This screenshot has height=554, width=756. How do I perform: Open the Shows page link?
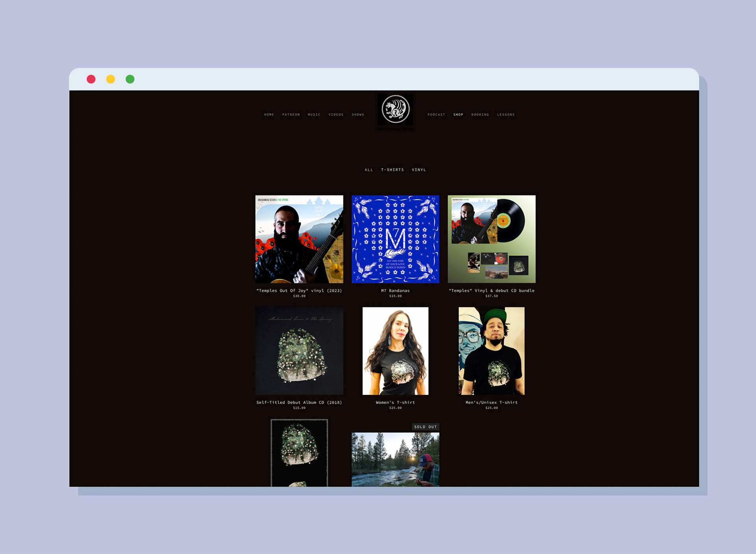(x=358, y=115)
